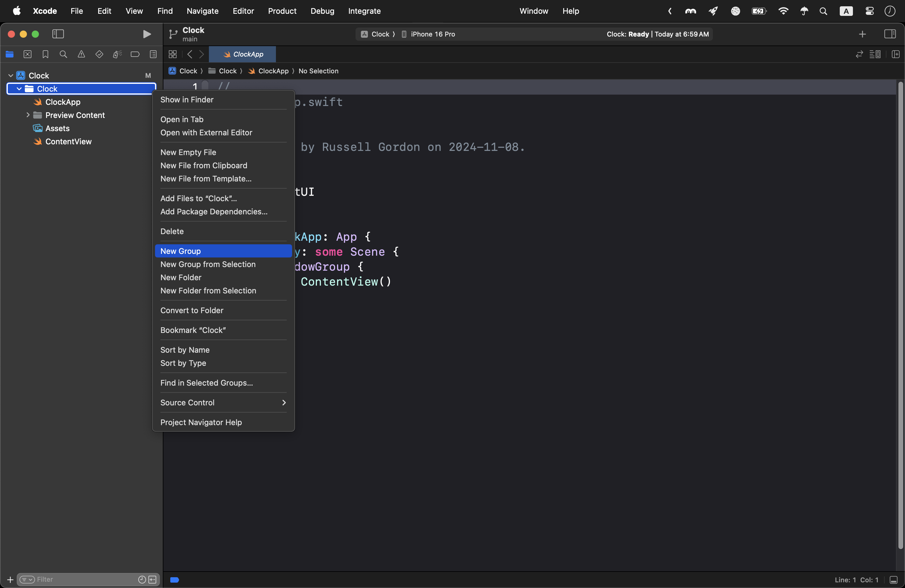Open the breakpoint navigator icon

(x=135, y=54)
